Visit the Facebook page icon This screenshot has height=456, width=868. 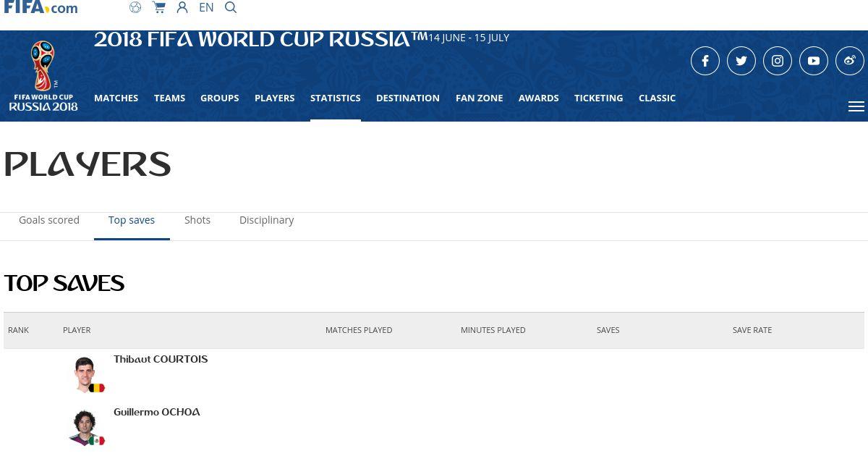click(x=705, y=61)
